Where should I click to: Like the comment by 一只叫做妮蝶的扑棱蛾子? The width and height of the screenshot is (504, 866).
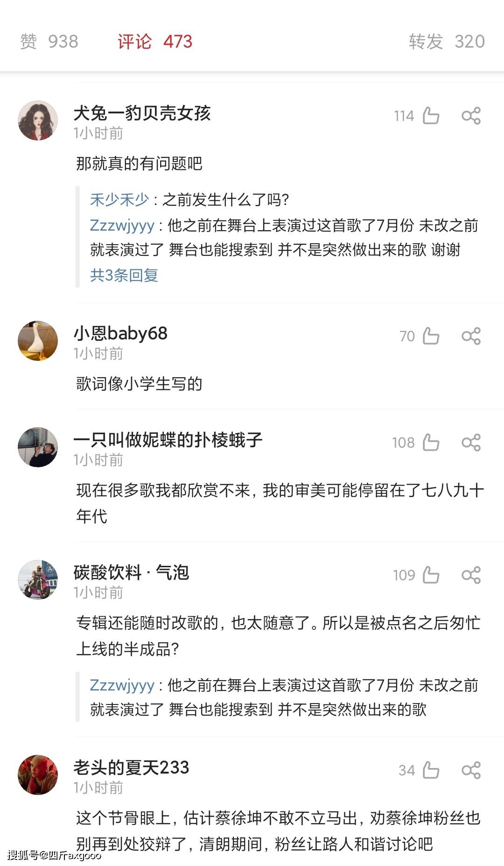[431, 442]
